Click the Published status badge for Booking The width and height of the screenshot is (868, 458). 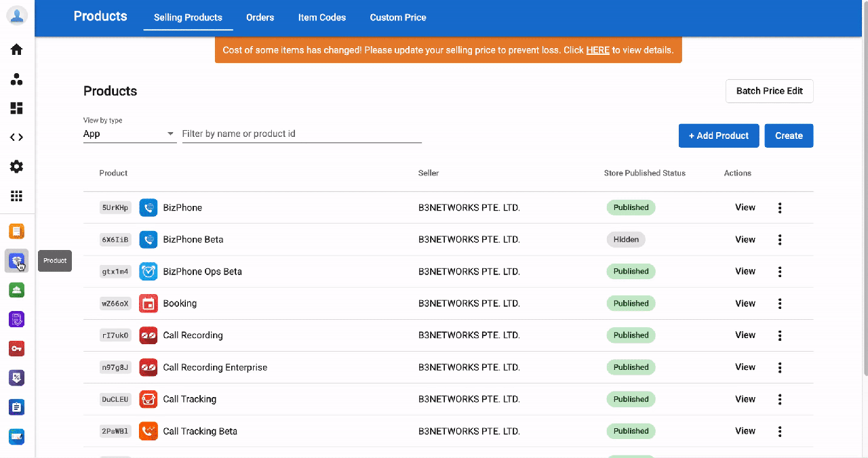(631, 304)
